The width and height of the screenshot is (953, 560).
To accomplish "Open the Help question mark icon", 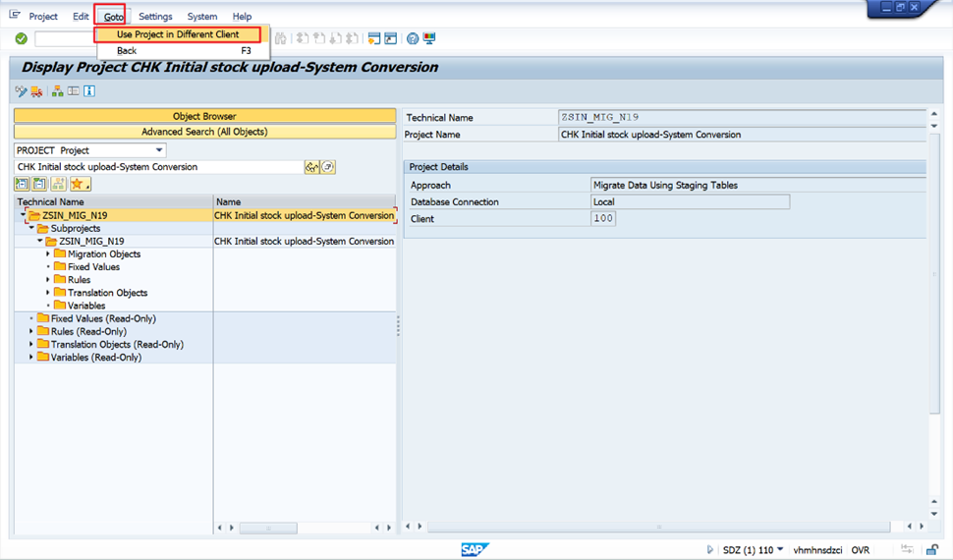I will (x=413, y=39).
